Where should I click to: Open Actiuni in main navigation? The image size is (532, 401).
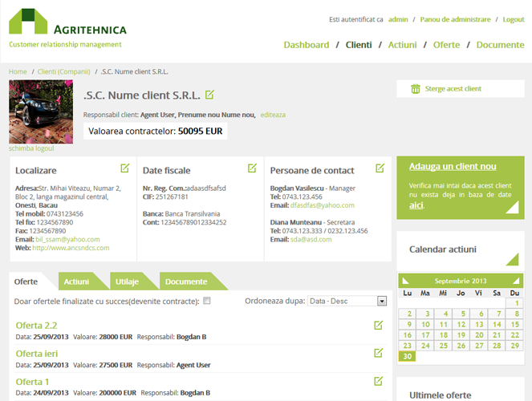402,45
